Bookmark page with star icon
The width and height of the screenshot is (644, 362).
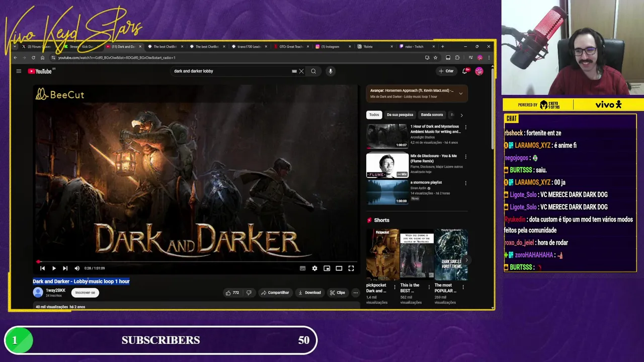click(x=435, y=58)
